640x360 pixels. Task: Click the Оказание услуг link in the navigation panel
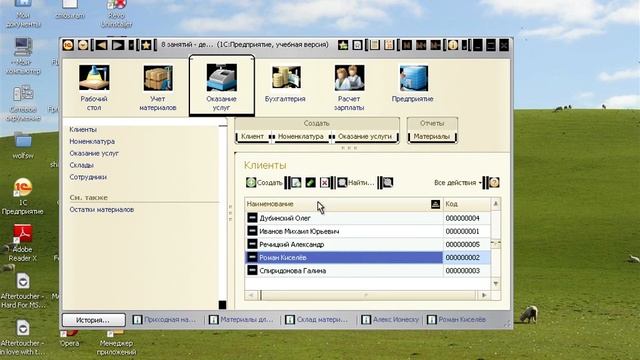click(94, 153)
